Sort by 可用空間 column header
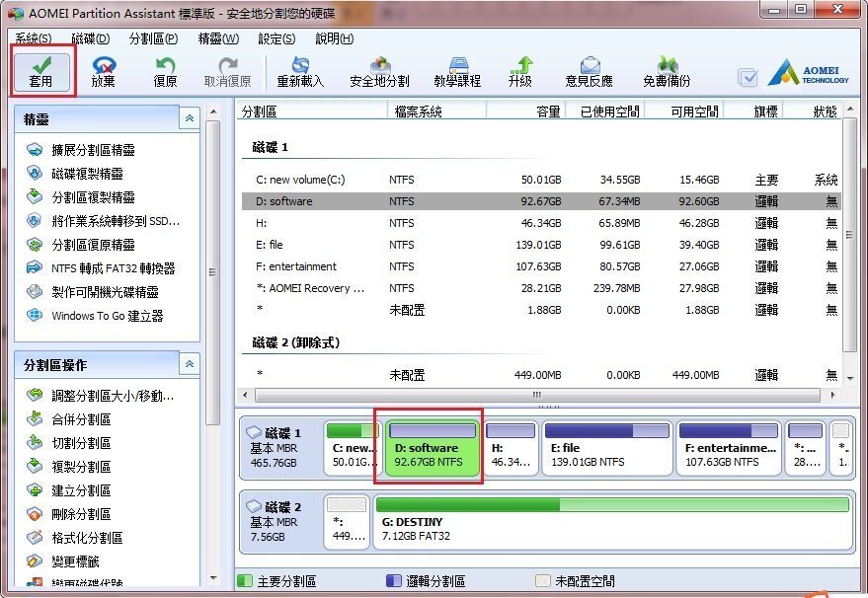Viewport: 868px width, 598px height. 683,112
